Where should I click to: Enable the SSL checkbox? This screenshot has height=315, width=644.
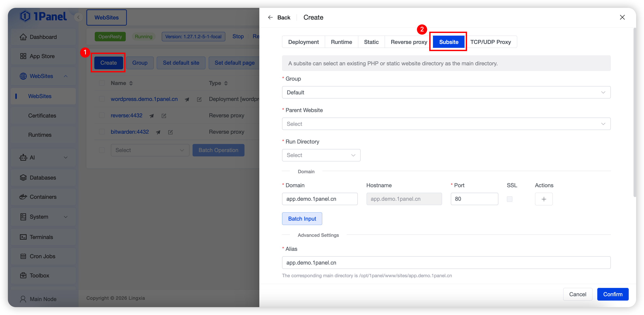tap(509, 199)
